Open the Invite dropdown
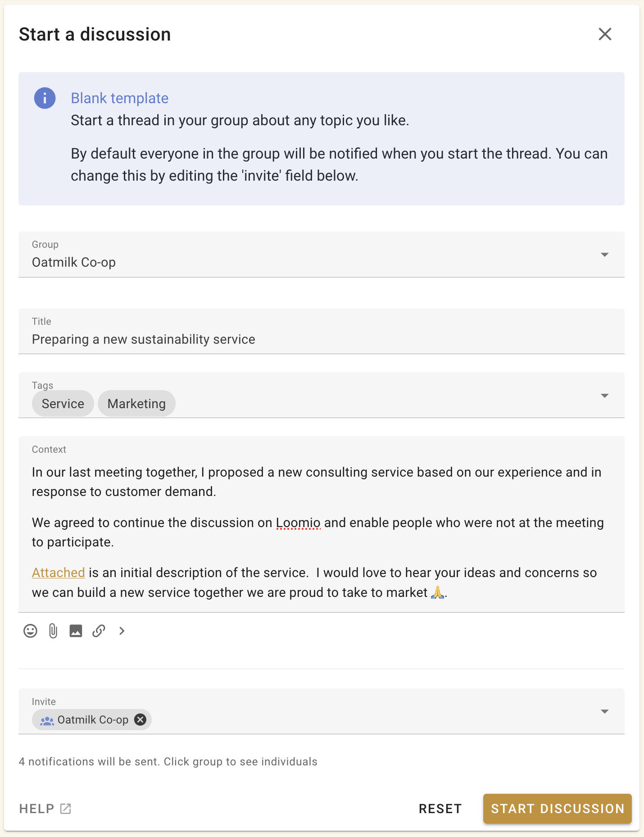The width and height of the screenshot is (644, 837). [x=605, y=711]
